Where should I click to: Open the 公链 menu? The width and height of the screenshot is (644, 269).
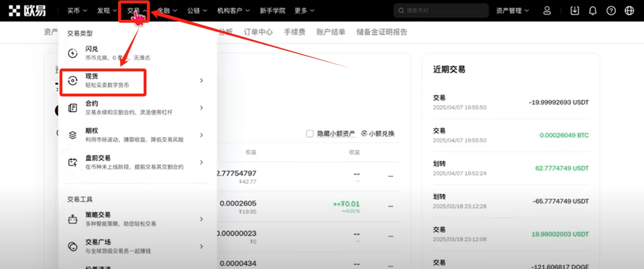pyautogui.click(x=197, y=10)
